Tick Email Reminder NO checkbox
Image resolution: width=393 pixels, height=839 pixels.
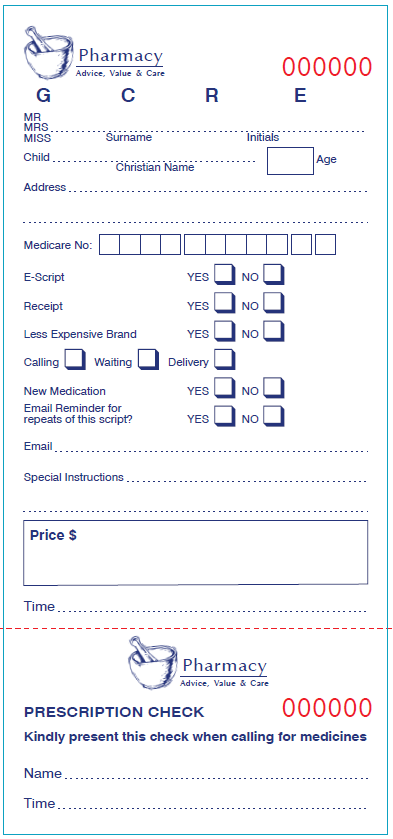point(274,416)
